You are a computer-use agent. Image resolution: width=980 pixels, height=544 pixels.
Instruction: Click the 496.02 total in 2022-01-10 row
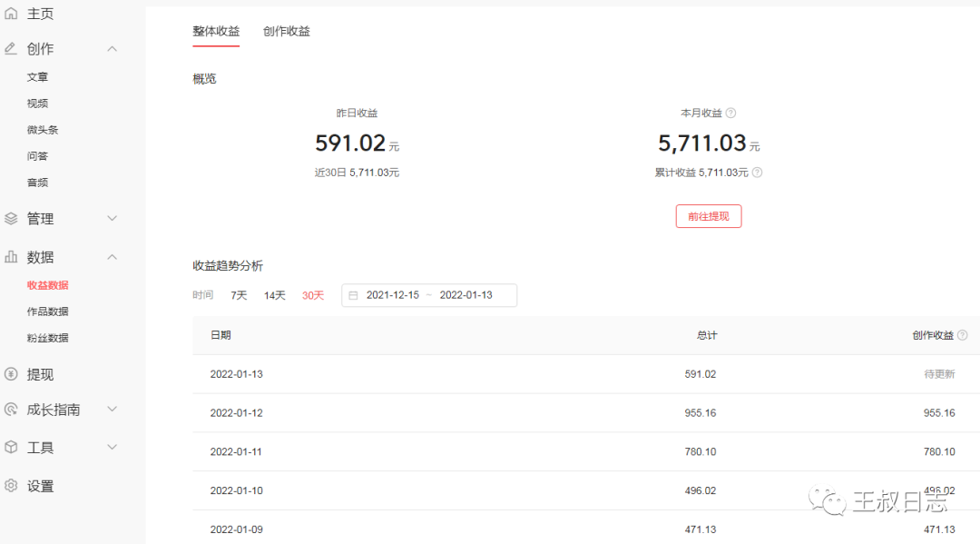(x=700, y=490)
